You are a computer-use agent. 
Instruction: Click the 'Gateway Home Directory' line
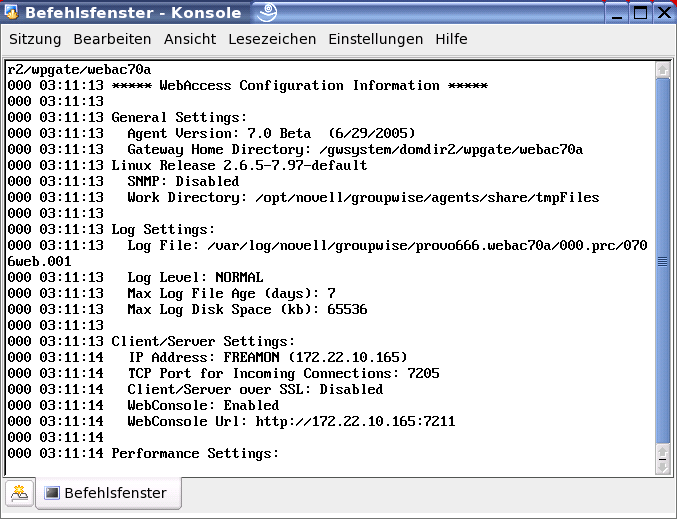click(x=355, y=149)
